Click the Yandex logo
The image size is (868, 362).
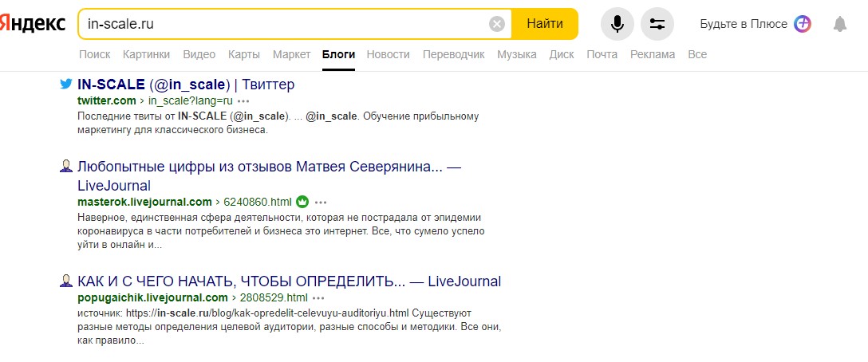click(33, 24)
